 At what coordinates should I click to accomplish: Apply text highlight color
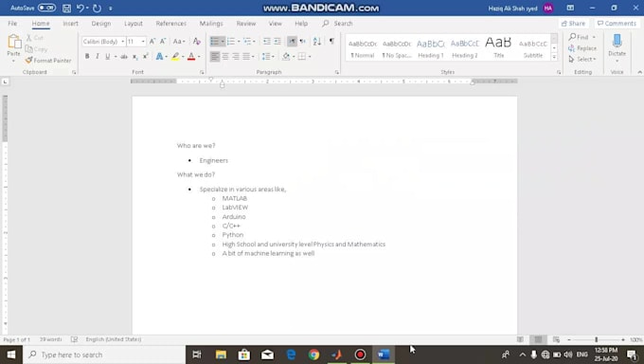(x=175, y=56)
